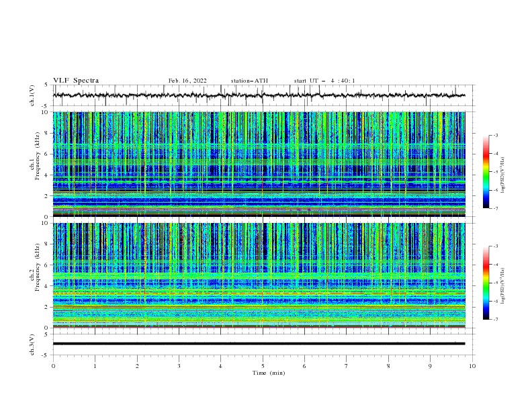This screenshot has height=411, width=532.
Task: Click the '8' kHz tick on ch.2 axis
Action: pos(46,244)
